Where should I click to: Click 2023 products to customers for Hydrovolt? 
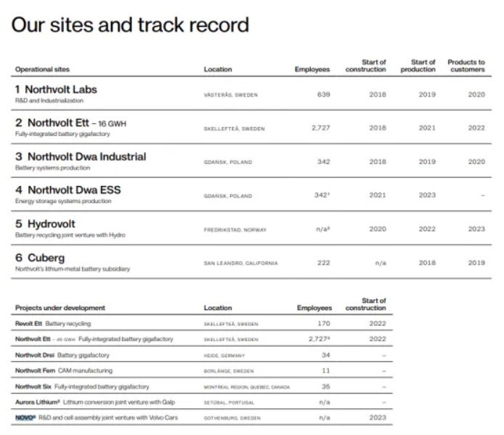coord(476,229)
